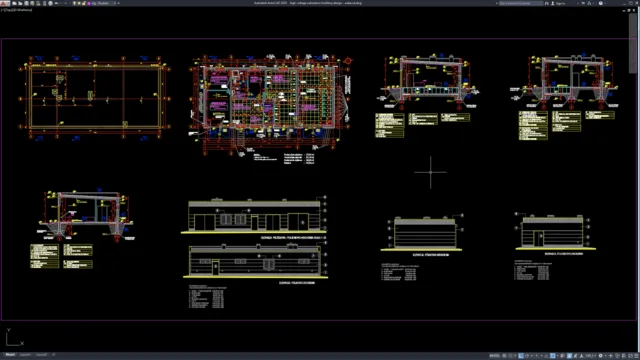Click the Save icon in the toolbar

(27, 3)
